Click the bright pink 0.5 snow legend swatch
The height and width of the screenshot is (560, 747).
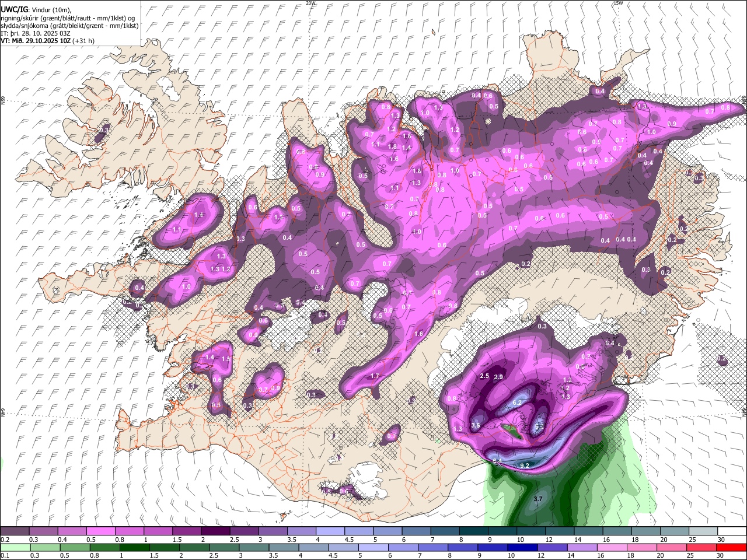pos(100,531)
